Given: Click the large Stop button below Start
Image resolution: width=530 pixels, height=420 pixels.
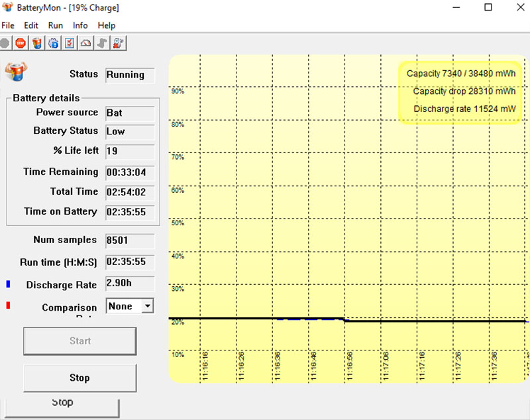Looking at the screenshot, I should click(80, 378).
